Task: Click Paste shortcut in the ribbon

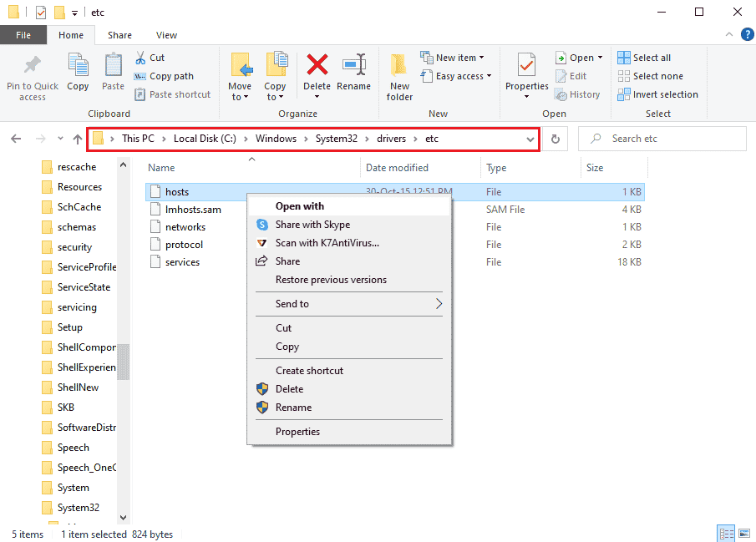Action: [173, 94]
